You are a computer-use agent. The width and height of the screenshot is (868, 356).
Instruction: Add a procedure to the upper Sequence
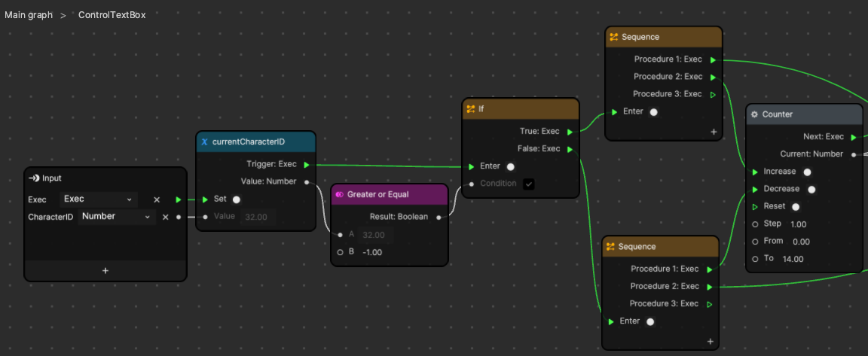point(713,132)
